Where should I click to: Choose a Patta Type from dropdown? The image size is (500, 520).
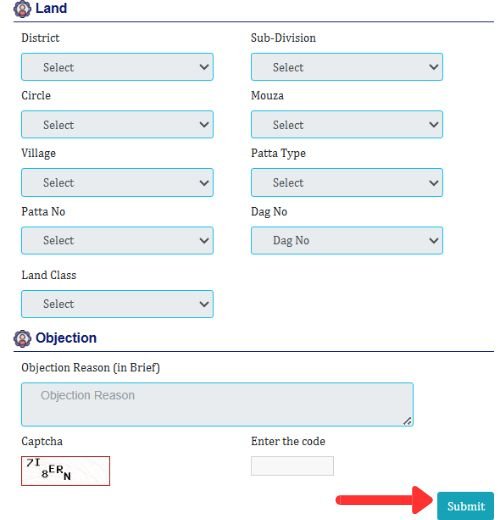[x=347, y=182]
